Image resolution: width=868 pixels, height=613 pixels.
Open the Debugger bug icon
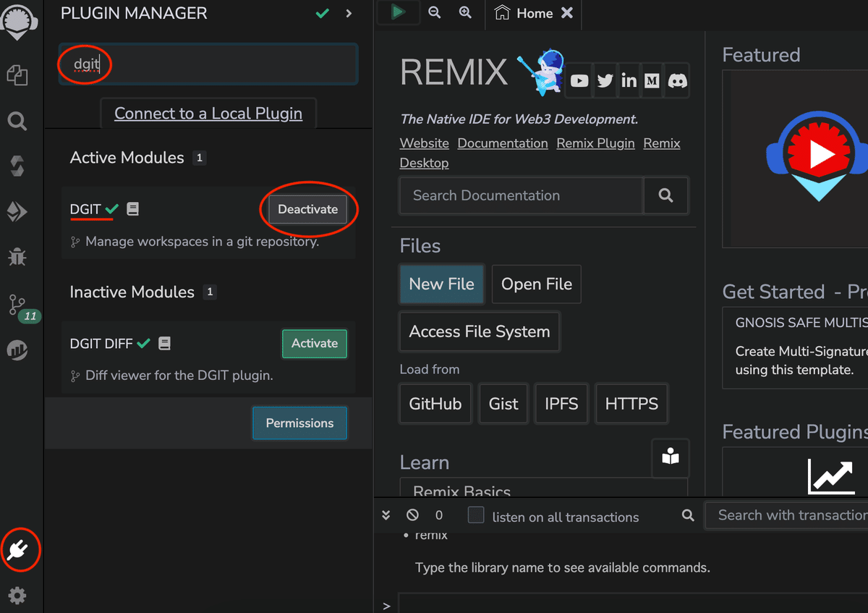[x=17, y=256]
